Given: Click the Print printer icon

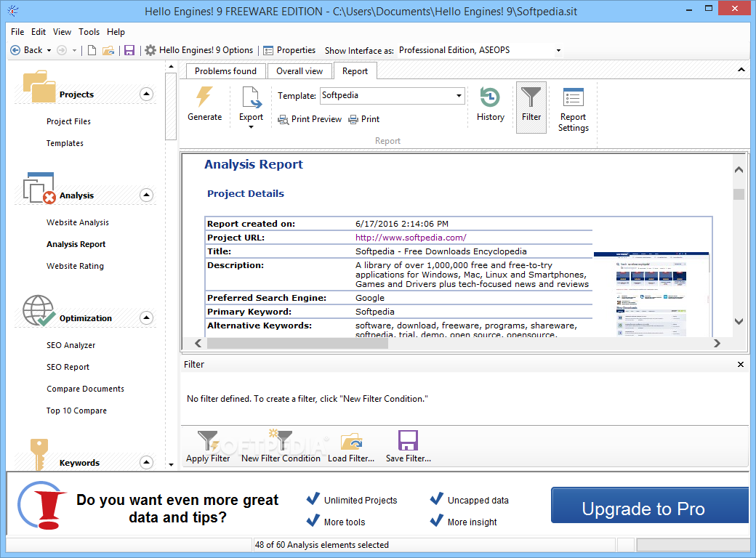Looking at the screenshot, I should (x=353, y=119).
